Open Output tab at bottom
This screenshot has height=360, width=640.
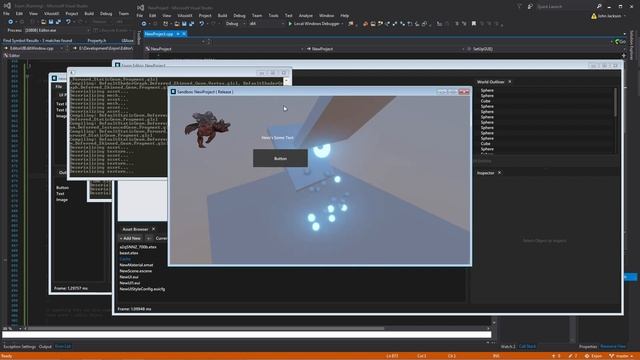pos(45,347)
